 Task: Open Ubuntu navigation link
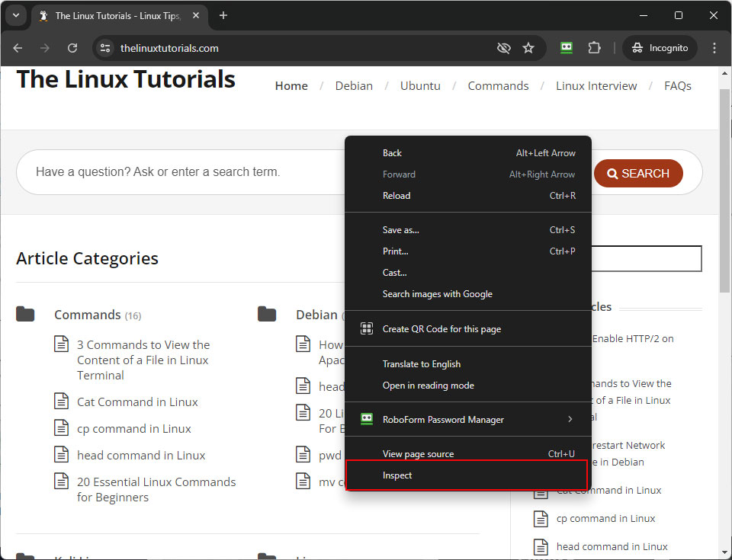(x=420, y=86)
